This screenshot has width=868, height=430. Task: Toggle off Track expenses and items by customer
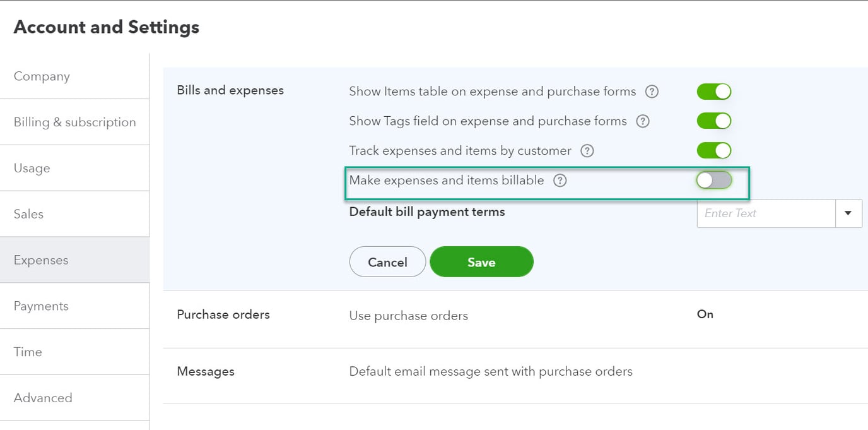pyautogui.click(x=713, y=150)
